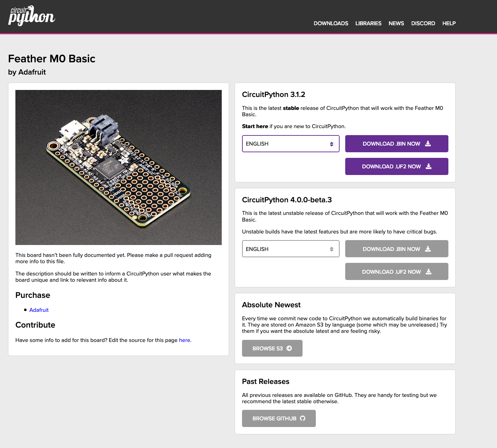Go to the NEWS page

click(x=396, y=23)
